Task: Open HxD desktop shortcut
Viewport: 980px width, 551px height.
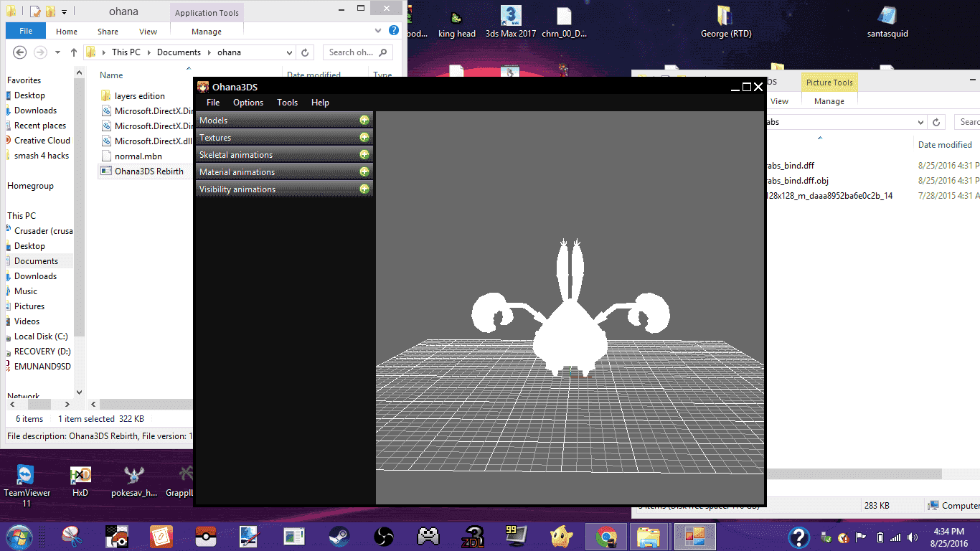Action: coord(80,481)
